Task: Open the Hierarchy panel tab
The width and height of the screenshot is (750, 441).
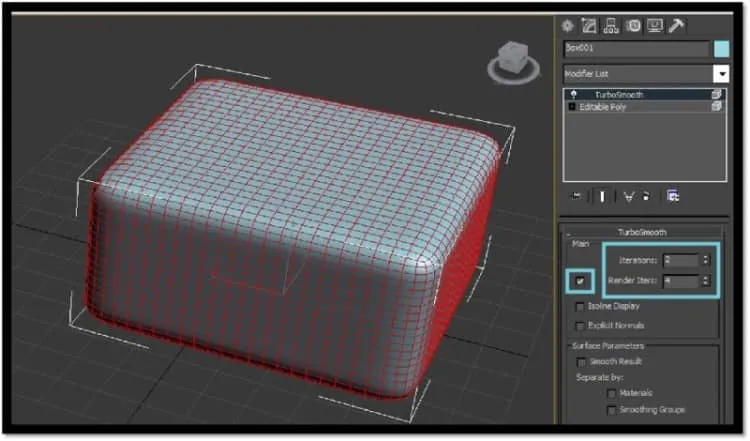Action: pyautogui.click(x=611, y=26)
